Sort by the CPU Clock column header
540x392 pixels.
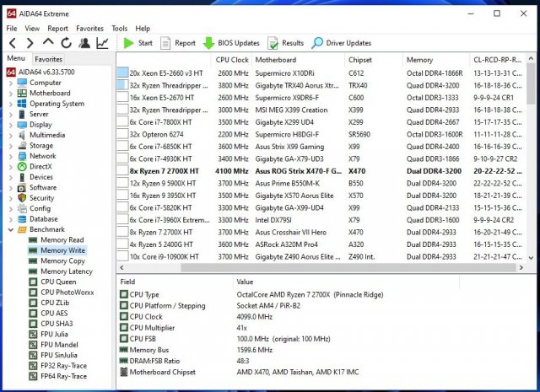coord(232,60)
